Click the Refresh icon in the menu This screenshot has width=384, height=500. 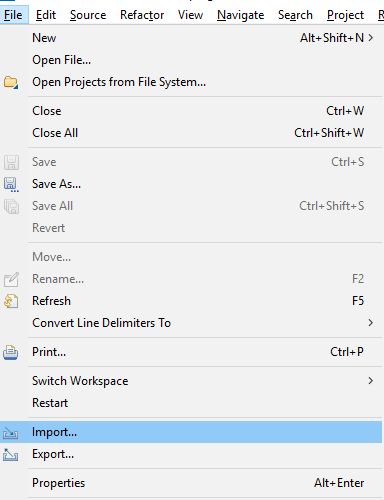(11, 301)
